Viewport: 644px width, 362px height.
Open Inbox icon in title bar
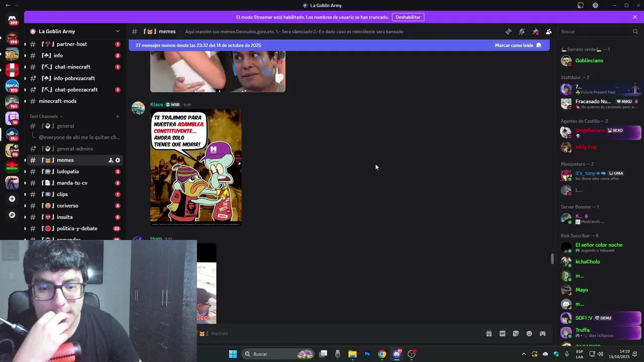point(581,6)
